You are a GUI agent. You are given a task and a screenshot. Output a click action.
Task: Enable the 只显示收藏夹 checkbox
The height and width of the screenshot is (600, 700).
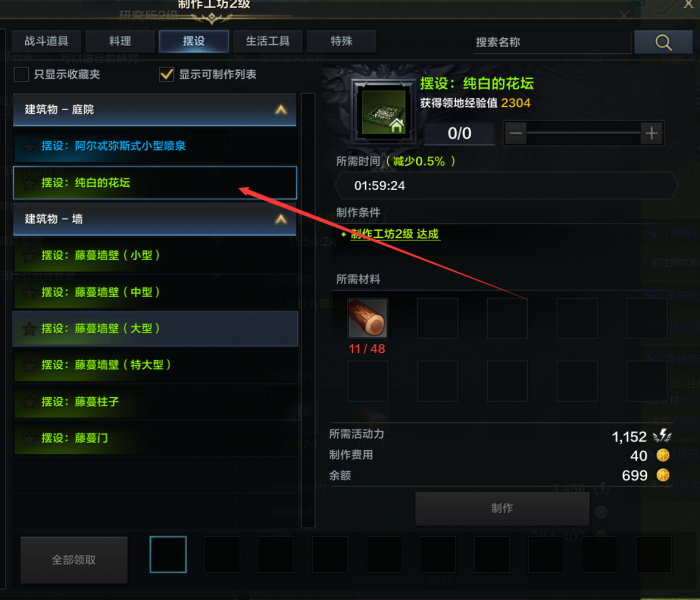click(21, 74)
